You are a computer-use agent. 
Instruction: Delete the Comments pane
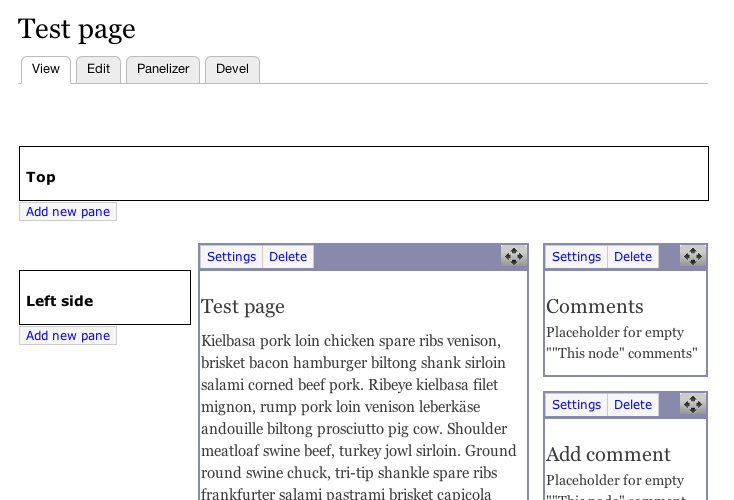click(633, 257)
